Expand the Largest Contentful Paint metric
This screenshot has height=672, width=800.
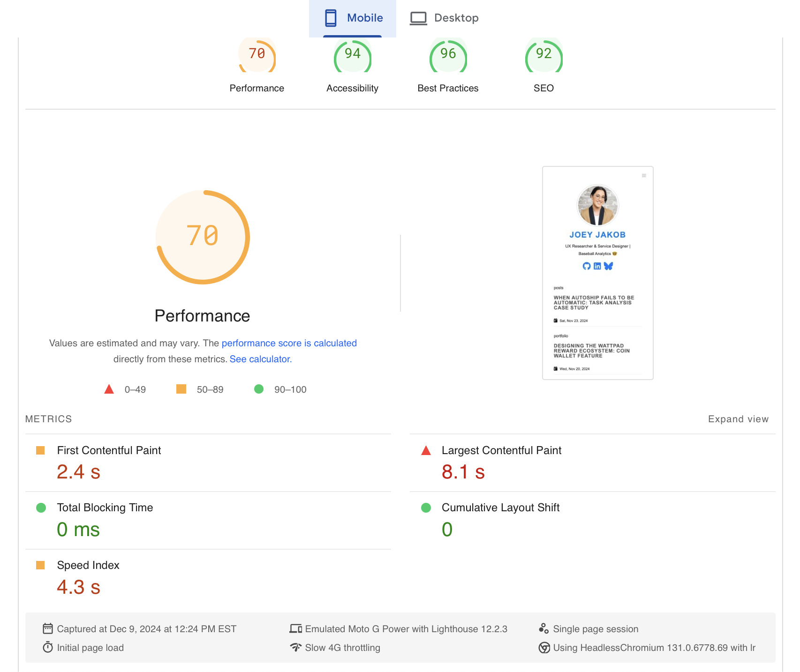click(501, 450)
